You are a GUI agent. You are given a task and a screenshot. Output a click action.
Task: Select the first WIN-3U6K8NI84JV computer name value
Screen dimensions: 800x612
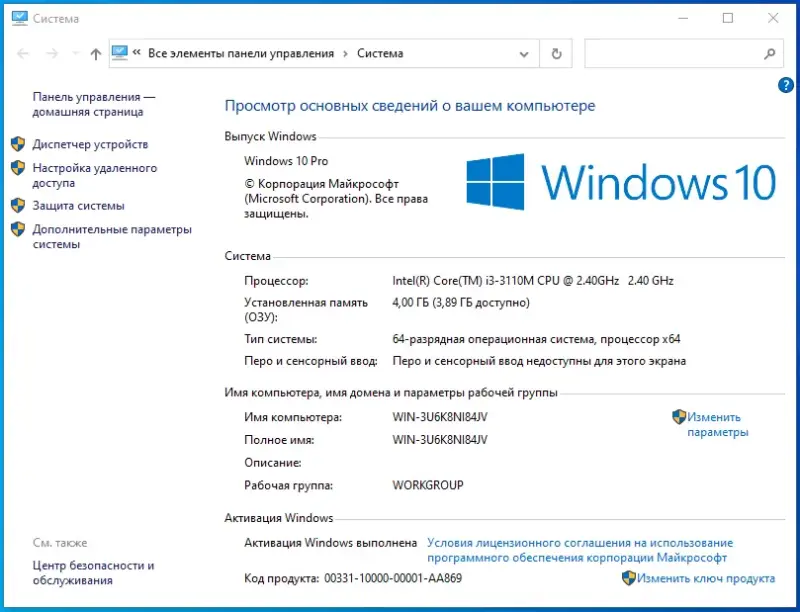point(440,417)
